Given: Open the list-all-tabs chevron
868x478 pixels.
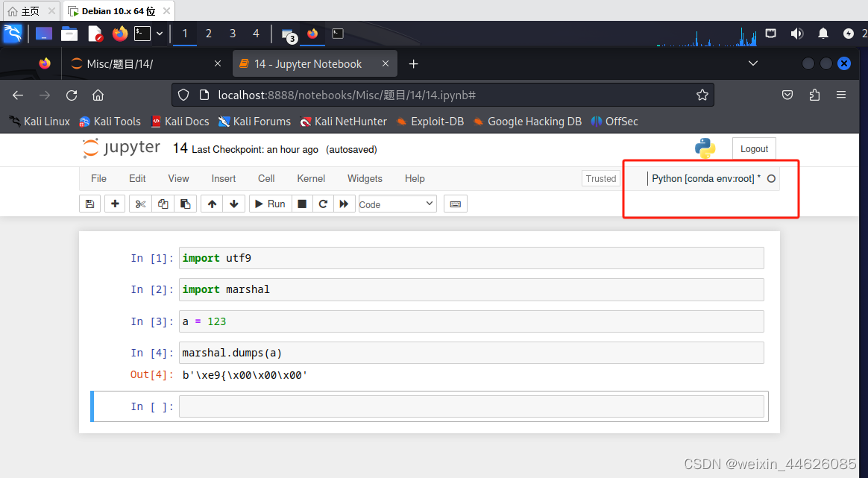Looking at the screenshot, I should (752, 63).
